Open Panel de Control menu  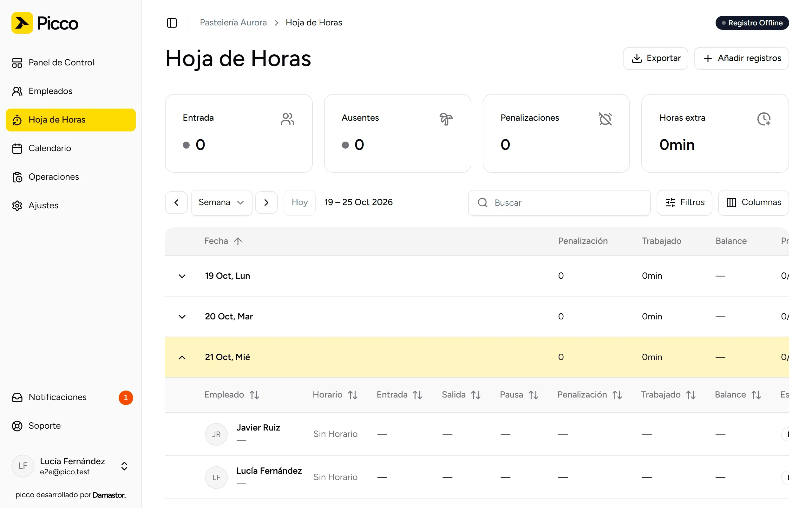click(70, 63)
